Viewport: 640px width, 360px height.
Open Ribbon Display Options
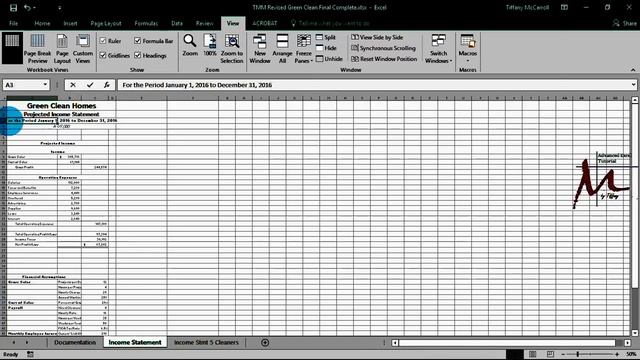[564, 7]
